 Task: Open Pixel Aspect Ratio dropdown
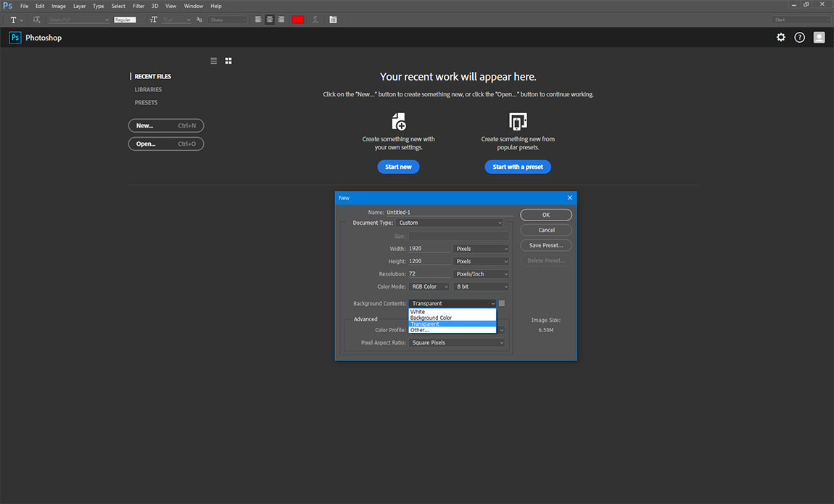[x=457, y=343]
